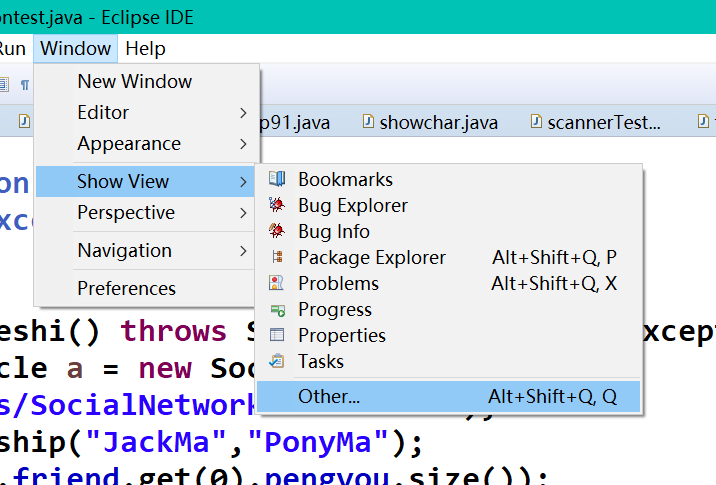Open the Tasks view
The height and width of the screenshot is (485, 716).
pos(449,362)
